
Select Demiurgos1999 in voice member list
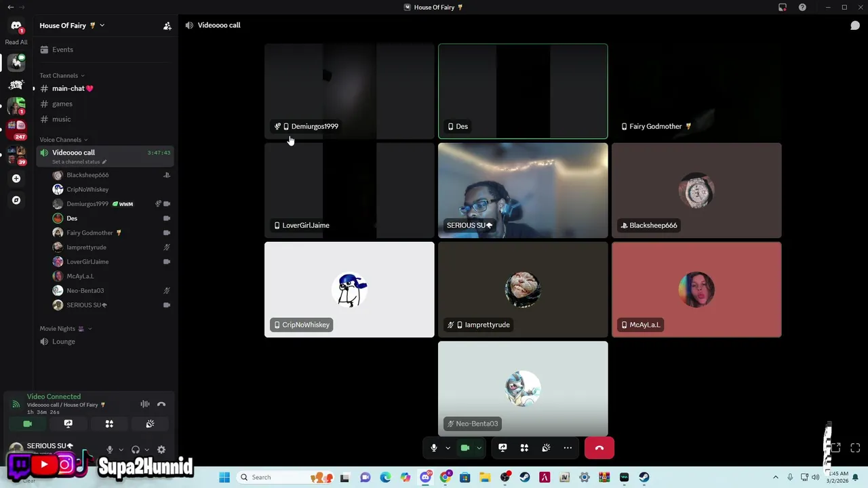(x=112, y=204)
